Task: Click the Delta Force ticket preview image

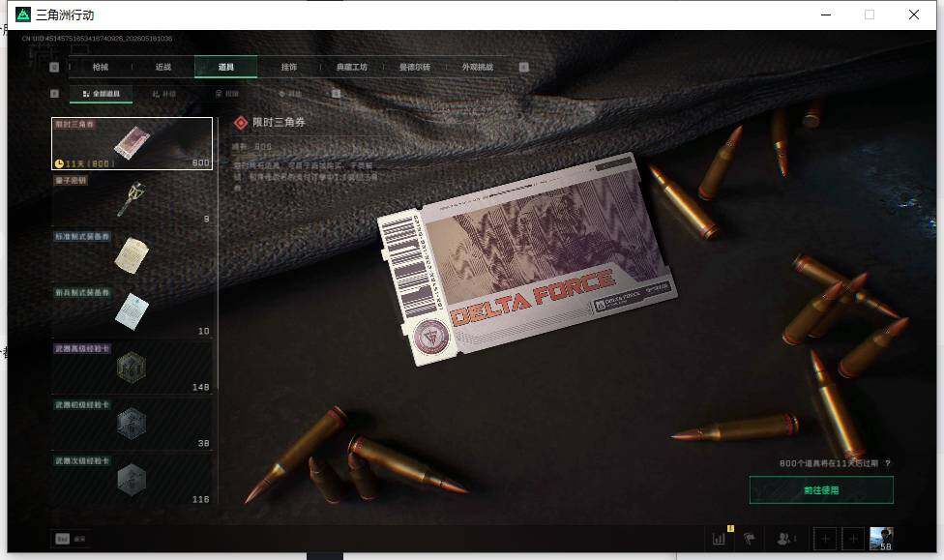Action: click(x=527, y=259)
